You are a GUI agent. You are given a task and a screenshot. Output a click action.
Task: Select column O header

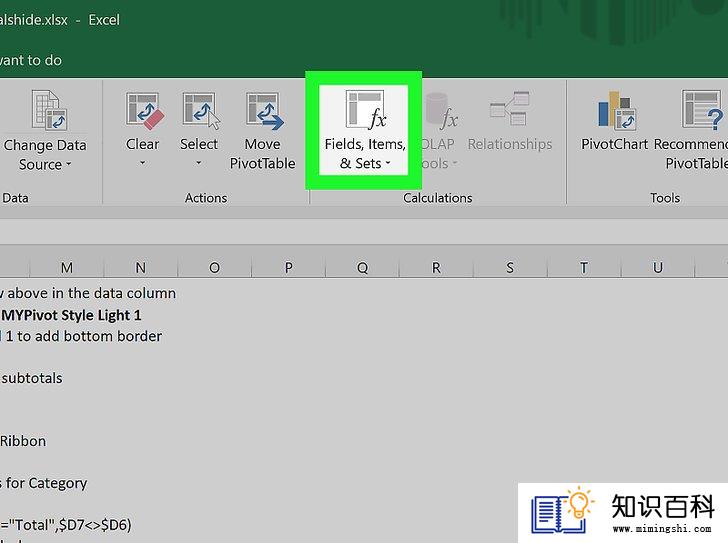click(x=214, y=268)
